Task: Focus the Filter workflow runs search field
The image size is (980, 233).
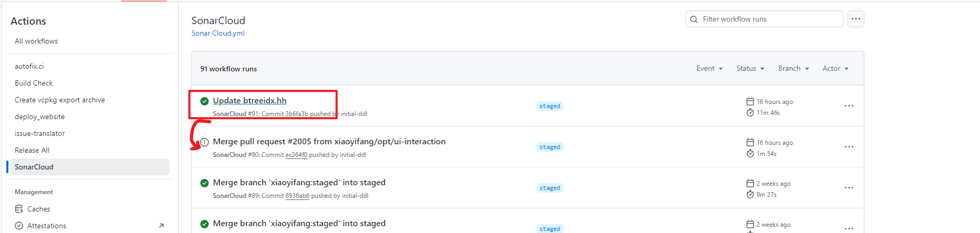Action: coord(764,19)
